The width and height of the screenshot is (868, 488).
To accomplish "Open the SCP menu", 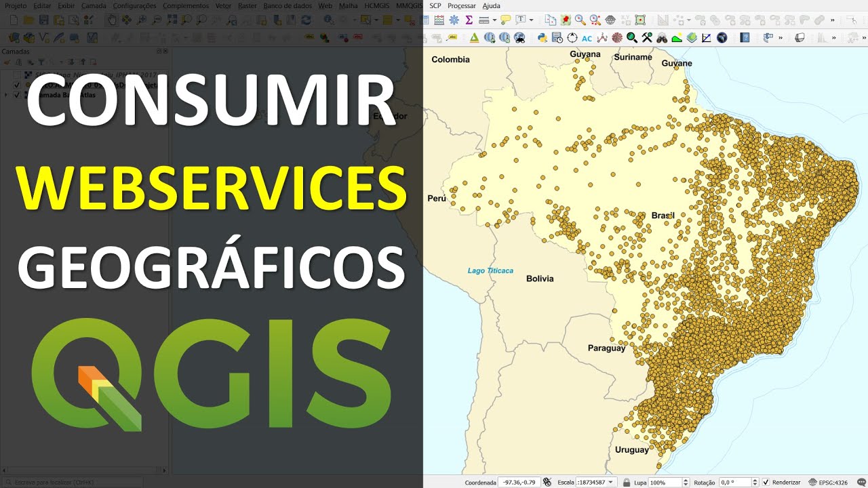I will (435, 5).
